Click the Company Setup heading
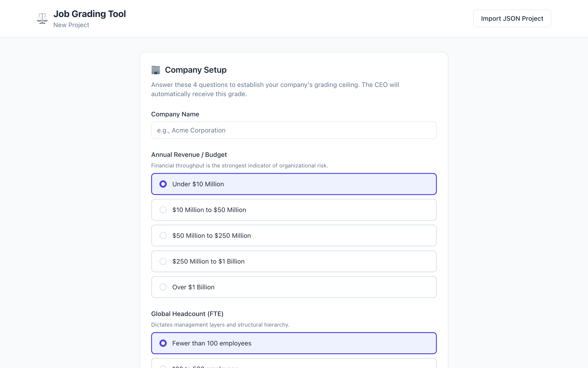This screenshot has height=368, width=588. [196, 70]
